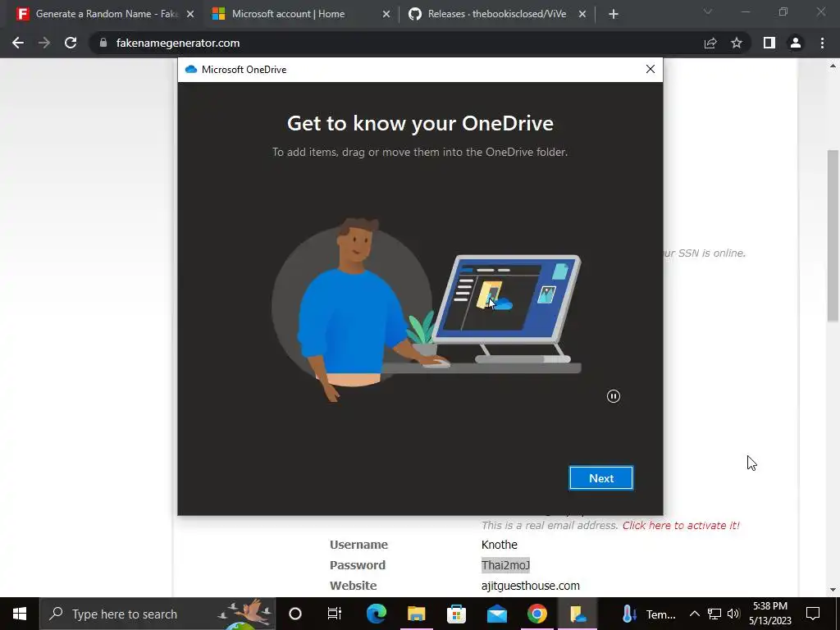Launch Microsoft Edge from the taskbar
This screenshot has height=630, width=840.
point(376,614)
